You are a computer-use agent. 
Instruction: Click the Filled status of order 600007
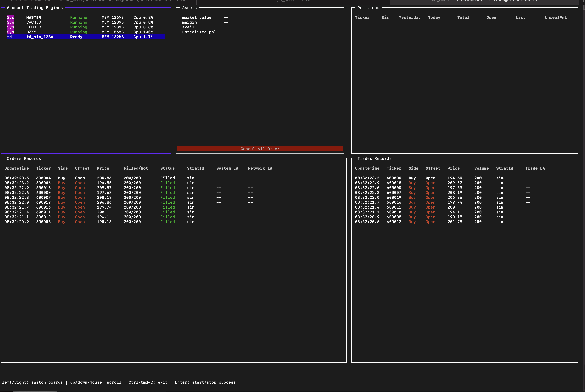(x=167, y=198)
